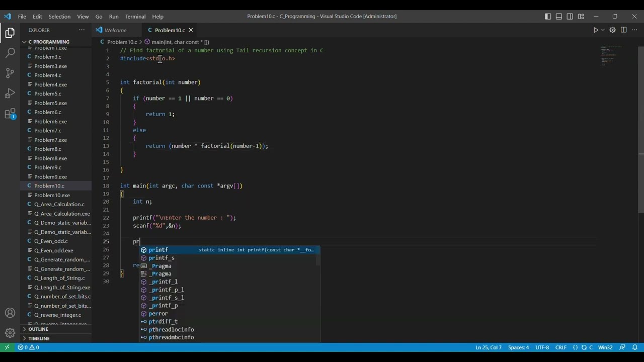Split the editor to the right
The width and height of the screenshot is (644, 362).
(x=623, y=30)
